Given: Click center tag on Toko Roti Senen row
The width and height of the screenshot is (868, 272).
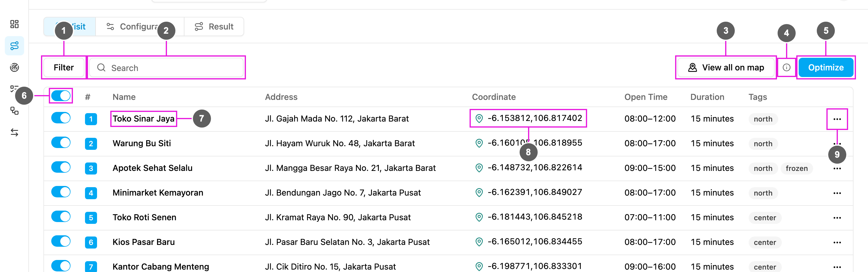Looking at the screenshot, I should (x=765, y=218).
